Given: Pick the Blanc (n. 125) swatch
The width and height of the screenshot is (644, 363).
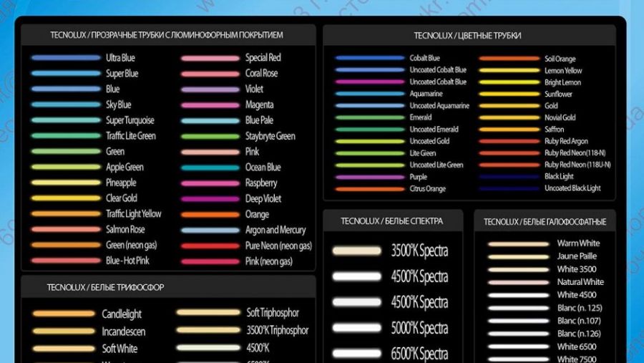Looking at the screenshot, I should 518,308.
